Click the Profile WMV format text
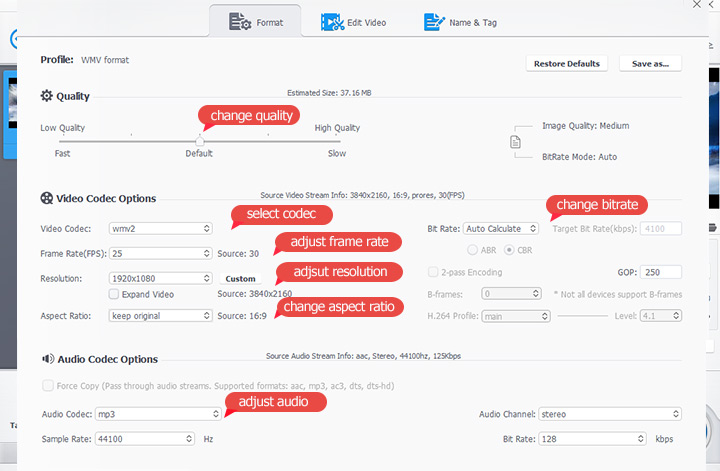The height and width of the screenshot is (471, 720). [x=84, y=60]
